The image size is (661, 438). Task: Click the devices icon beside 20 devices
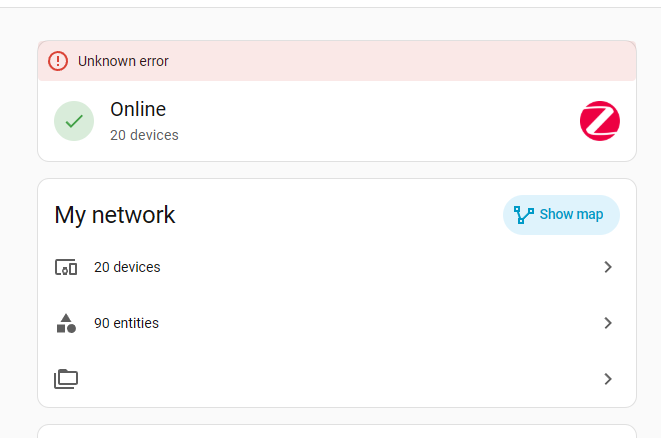coord(66,267)
